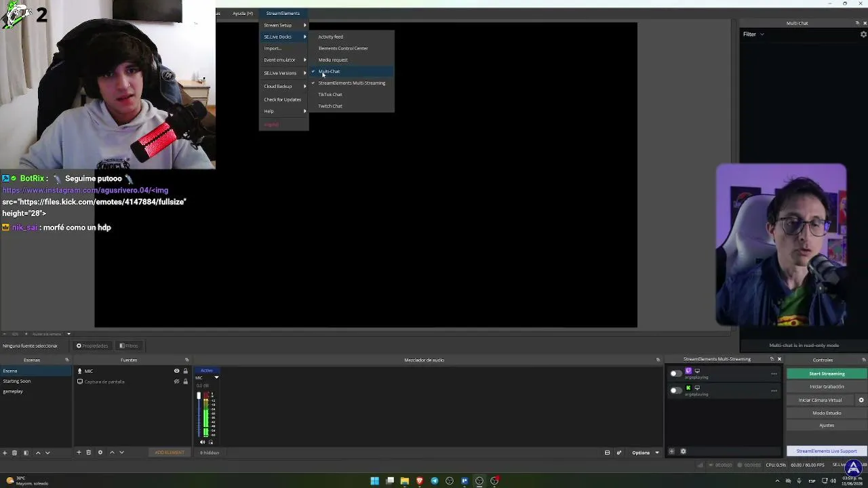The image size is (868, 488).
Task: Remove selected source with trash icon
Action: click(88, 453)
